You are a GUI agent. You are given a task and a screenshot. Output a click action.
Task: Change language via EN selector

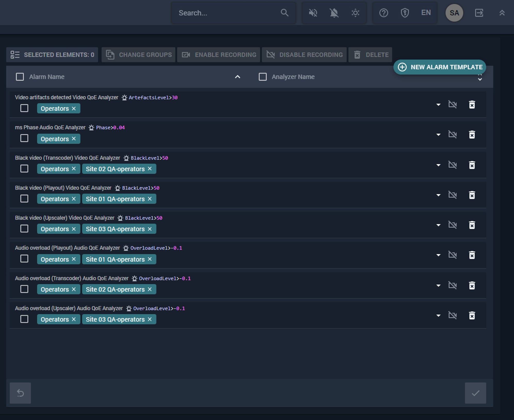coord(426,13)
